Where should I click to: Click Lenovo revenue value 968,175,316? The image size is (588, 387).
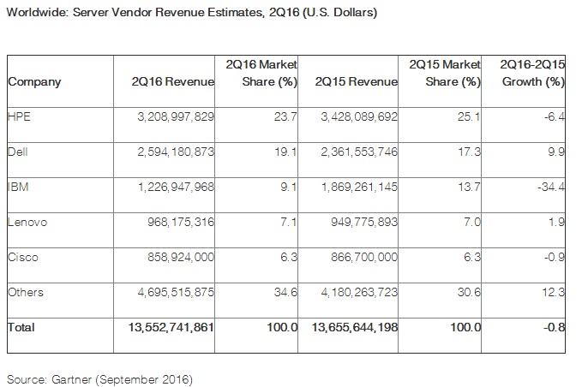(x=180, y=222)
